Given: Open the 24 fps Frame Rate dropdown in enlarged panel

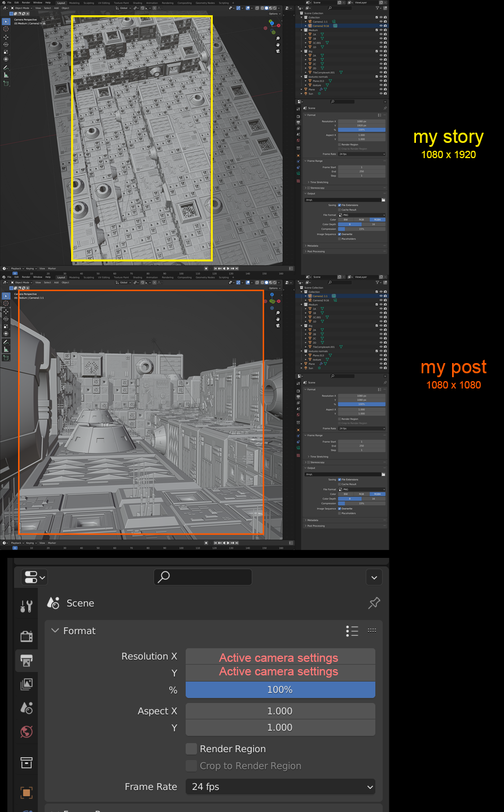Looking at the screenshot, I should coord(281,787).
